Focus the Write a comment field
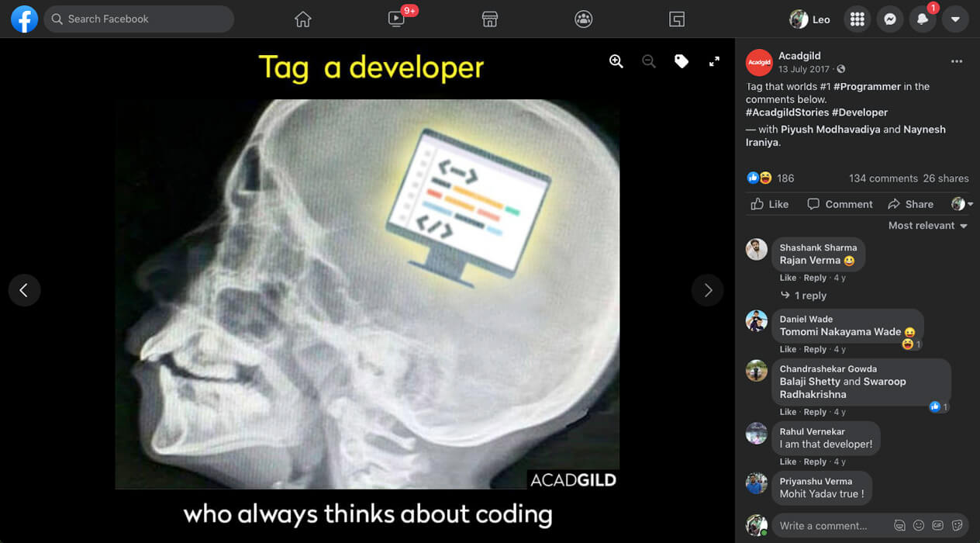Image resolution: width=980 pixels, height=543 pixels. point(830,525)
